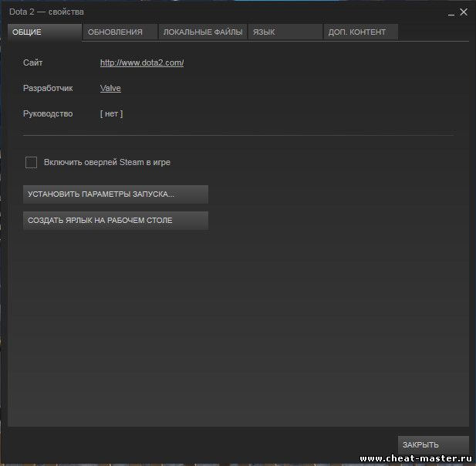The height and width of the screenshot is (466, 476).
Task: Minimize the Dota 2 properties window
Action: pos(451,12)
